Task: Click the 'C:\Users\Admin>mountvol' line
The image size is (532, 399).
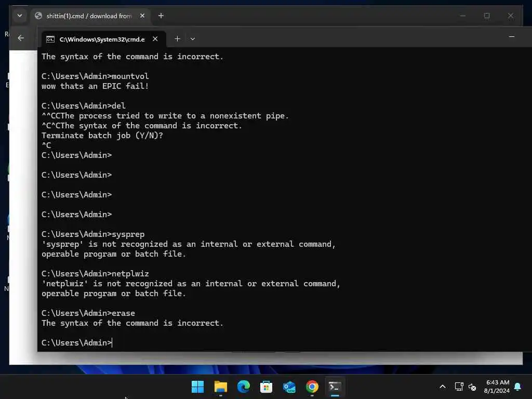Action: [95, 76]
